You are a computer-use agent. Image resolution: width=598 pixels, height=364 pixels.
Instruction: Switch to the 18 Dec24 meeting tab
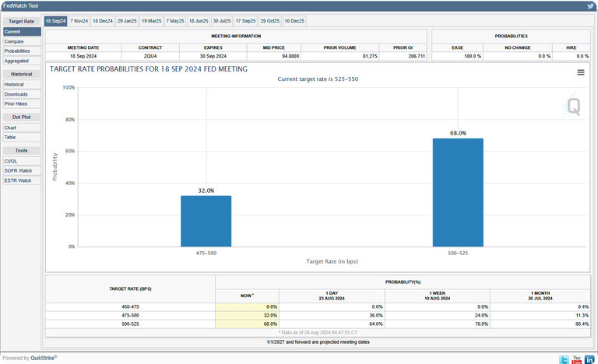pos(103,20)
